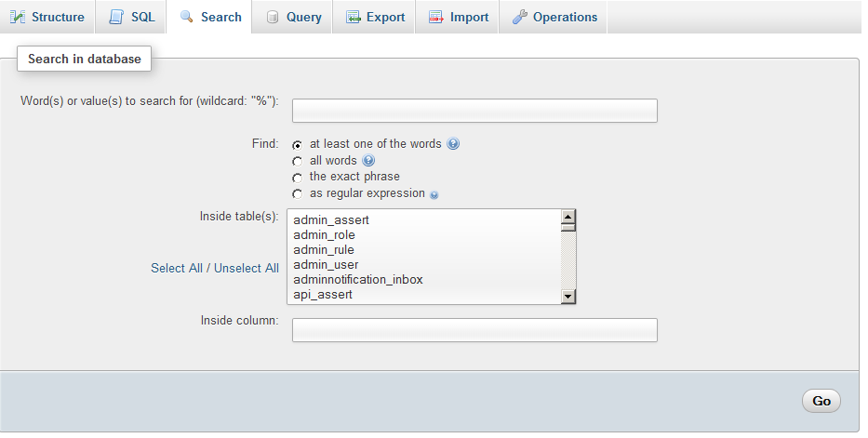Click the Structure tab icon

(x=17, y=17)
